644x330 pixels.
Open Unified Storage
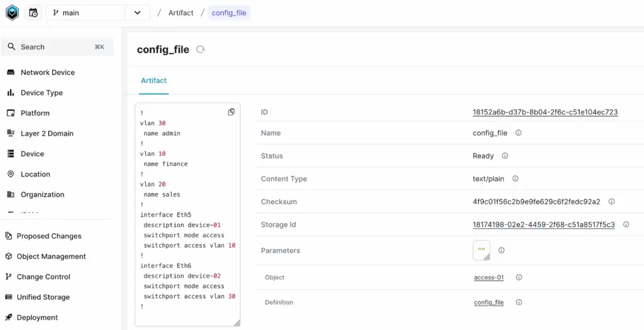pos(43,297)
